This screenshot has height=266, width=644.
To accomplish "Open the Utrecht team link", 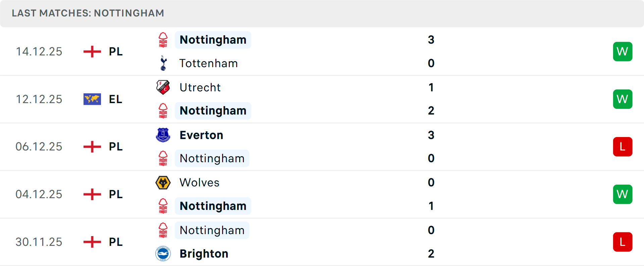I will click(x=200, y=87).
